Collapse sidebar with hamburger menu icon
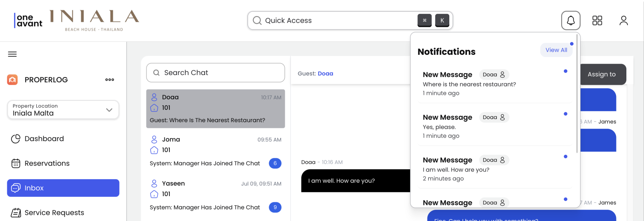644x221 pixels. [x=12, y=54]
